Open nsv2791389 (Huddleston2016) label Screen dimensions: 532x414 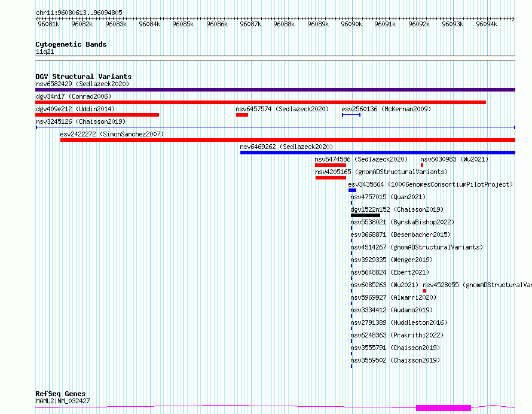click(x=399, y=322)
